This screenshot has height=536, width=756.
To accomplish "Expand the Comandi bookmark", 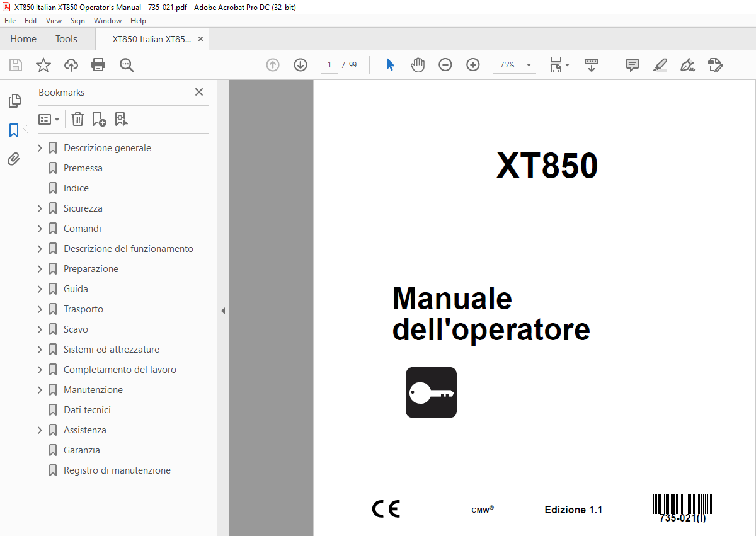I will pyautogui.click(x=40, y=229).
